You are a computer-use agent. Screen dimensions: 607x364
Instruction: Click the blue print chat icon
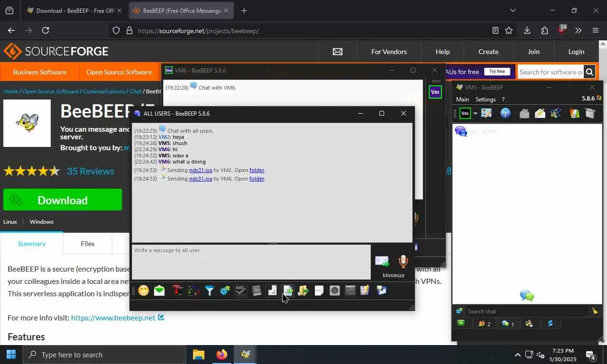381,291
